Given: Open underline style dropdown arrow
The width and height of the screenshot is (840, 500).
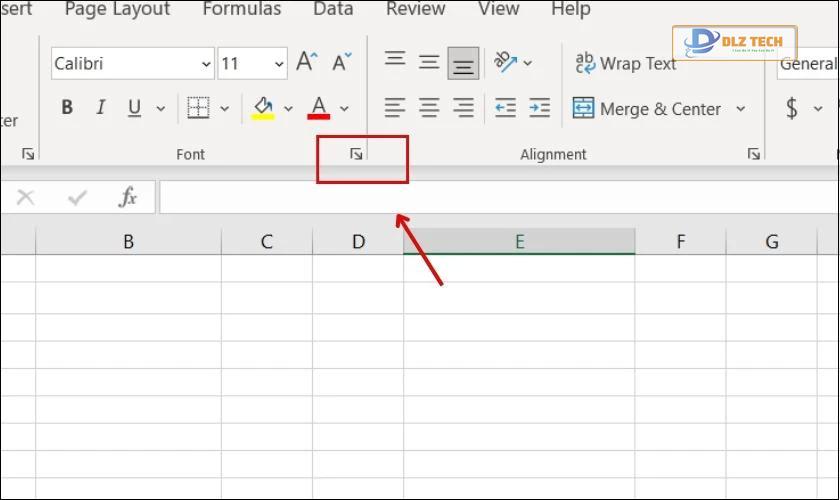Looking at the screenshot, I should click(x=161, y=109).
